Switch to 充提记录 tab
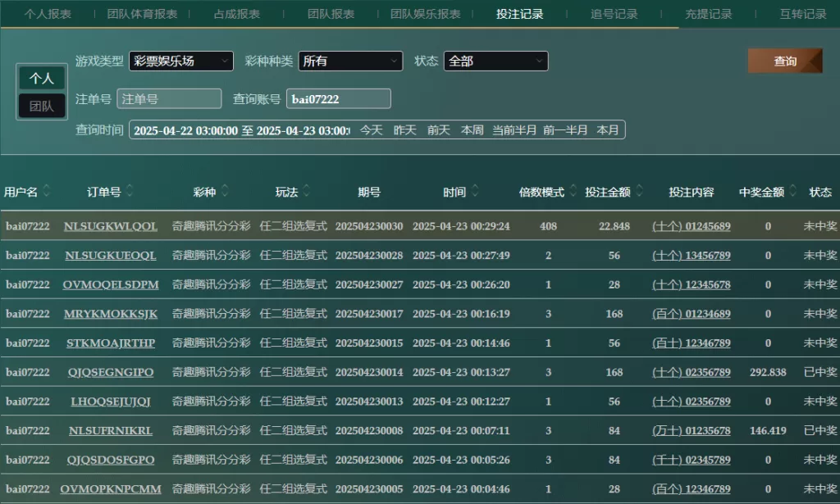This screenshot has height=504, width=840. click(x=708, y=14)
